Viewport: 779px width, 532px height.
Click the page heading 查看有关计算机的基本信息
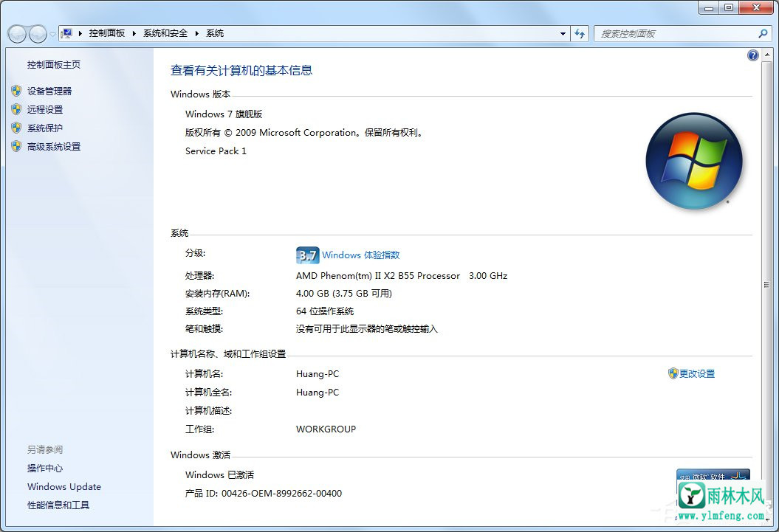pyautogui.click(x=241, y=71)
